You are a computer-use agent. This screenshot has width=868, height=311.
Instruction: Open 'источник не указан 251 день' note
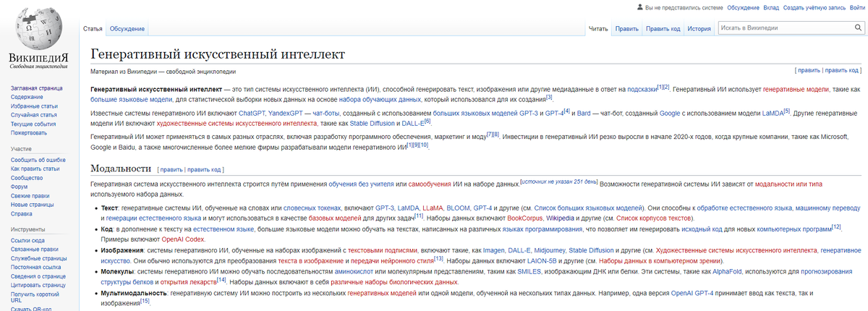point(559,182)
